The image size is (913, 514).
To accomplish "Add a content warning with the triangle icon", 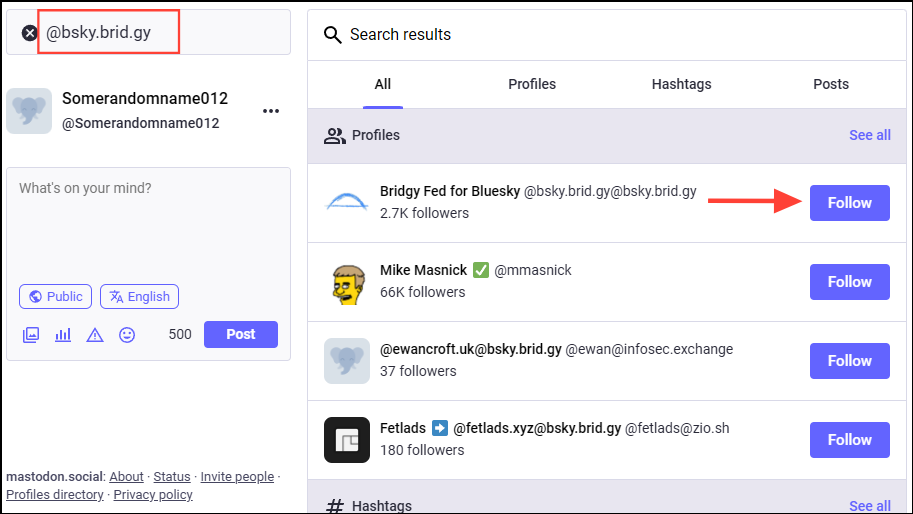I will (x=95, y=335).
